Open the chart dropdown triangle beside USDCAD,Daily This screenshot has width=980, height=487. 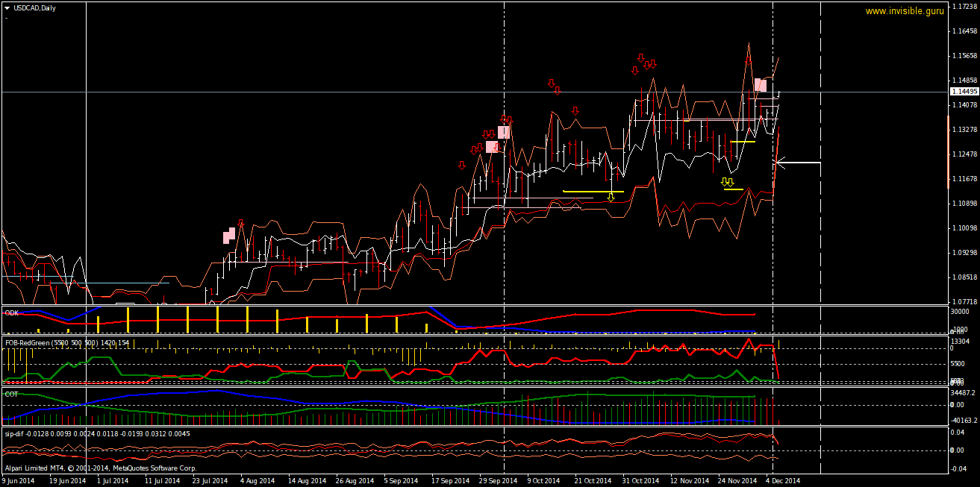[x=6, y=7]
